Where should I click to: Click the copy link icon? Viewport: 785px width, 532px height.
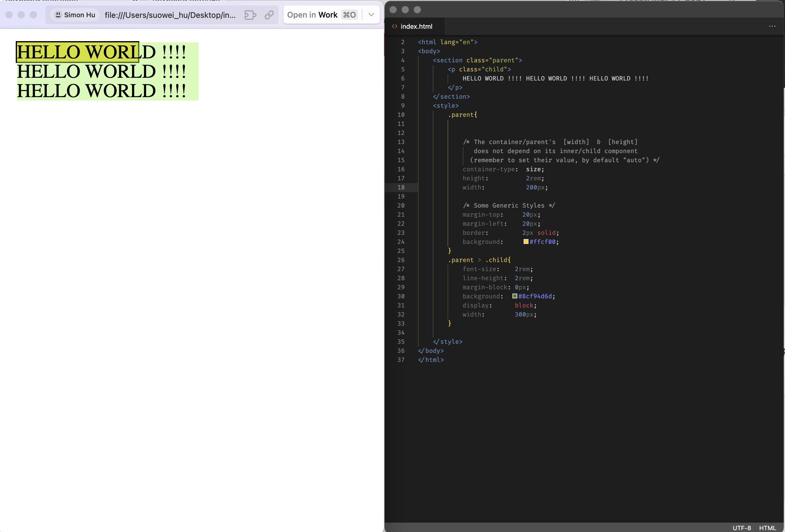(x=269, y=15)
